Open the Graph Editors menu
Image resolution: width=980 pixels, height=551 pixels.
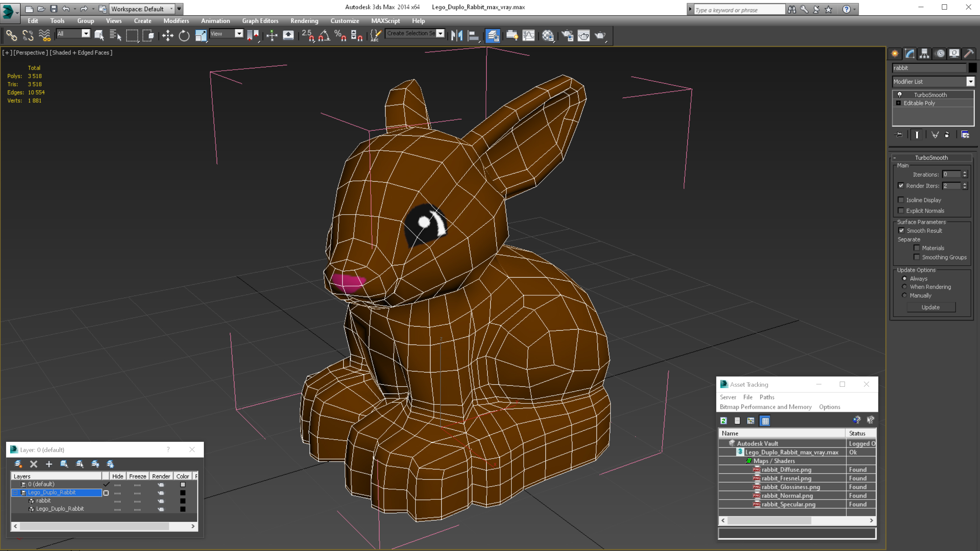tap(260, 21)
